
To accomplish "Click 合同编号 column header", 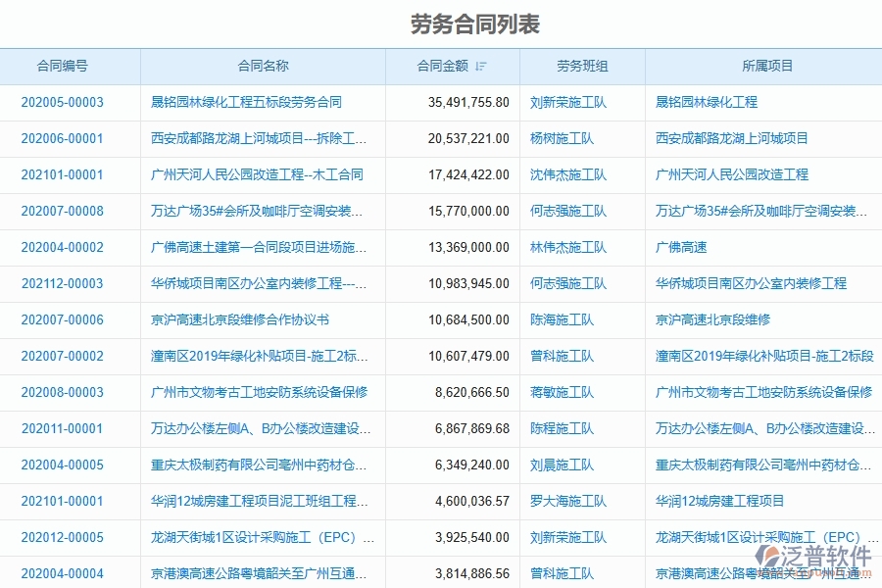I will (x=69, y=66).
